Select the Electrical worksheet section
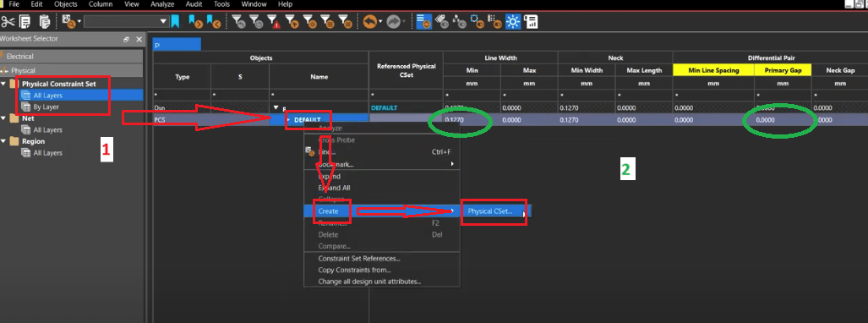 coord(72,56)
